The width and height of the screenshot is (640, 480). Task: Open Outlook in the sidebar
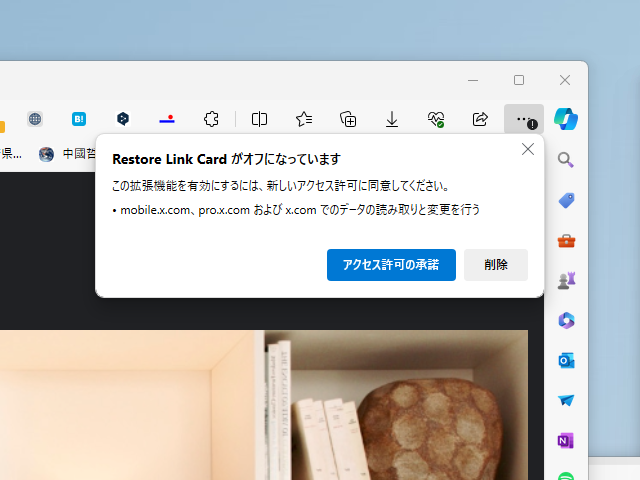566,360
